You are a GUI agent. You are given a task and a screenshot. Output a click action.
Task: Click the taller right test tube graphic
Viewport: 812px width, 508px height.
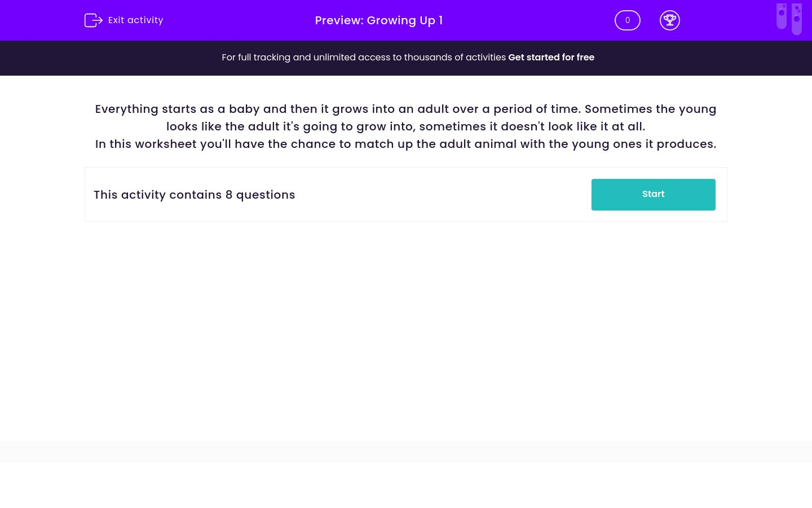(x=796, y=19)
